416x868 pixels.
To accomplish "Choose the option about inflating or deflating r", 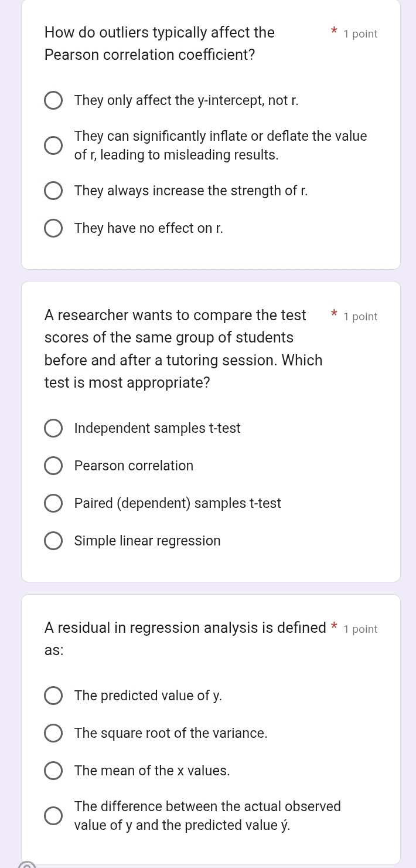I will pos(53,145).
